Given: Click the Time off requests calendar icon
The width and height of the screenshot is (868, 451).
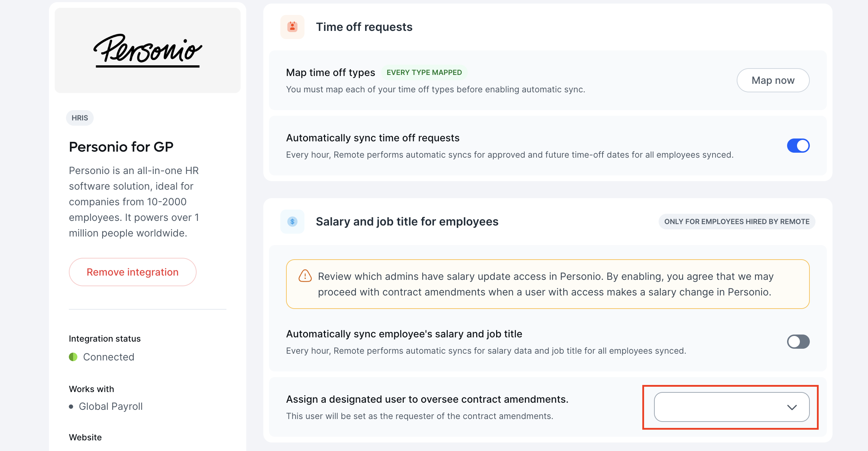Looking at the screenshot, I should [292, 27].
